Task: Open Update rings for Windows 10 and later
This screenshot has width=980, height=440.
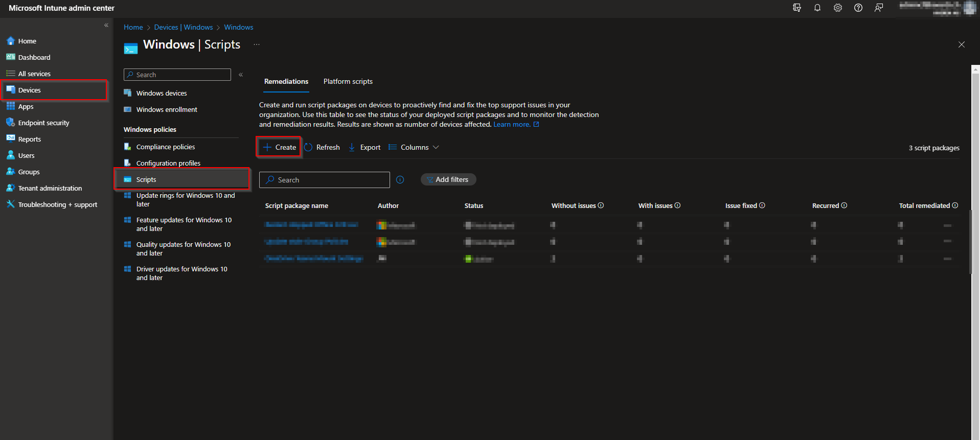Action: point(186,200)
